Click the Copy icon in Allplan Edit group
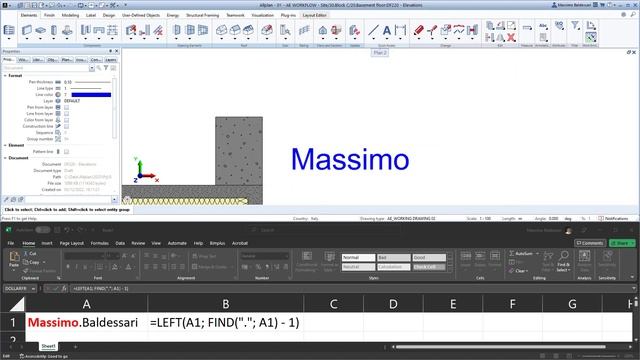Screen dimensions: 640x360 pos(490,26)
